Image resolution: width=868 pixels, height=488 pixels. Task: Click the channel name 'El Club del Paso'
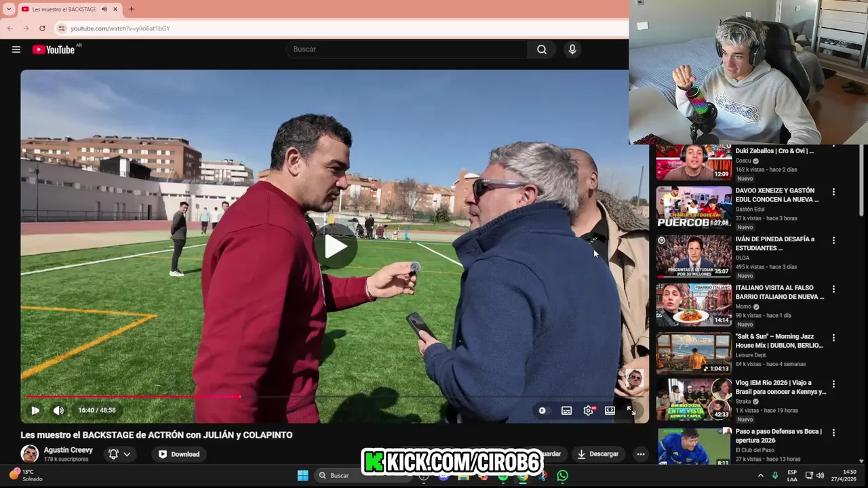(x=755, y=450)
